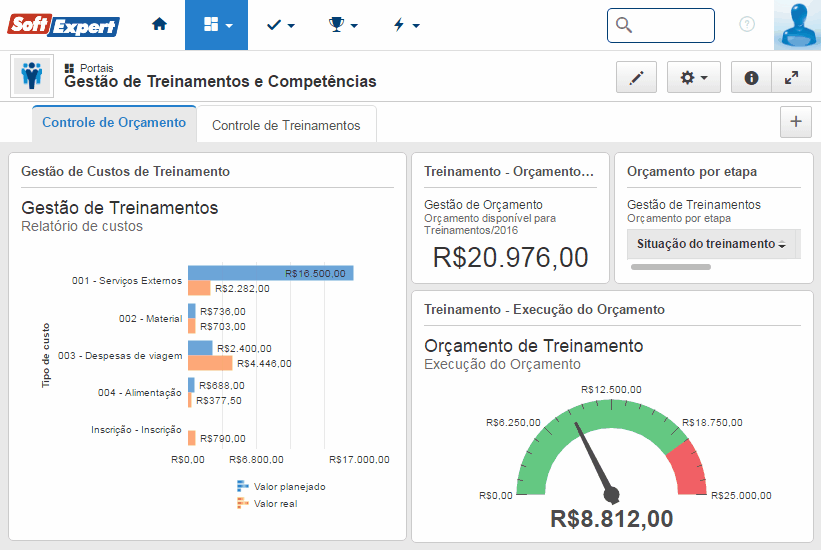Image resolution: width=821 pixels, height=550 pixels.
Task: Open the user profile avatar
Action: (797, 25)
